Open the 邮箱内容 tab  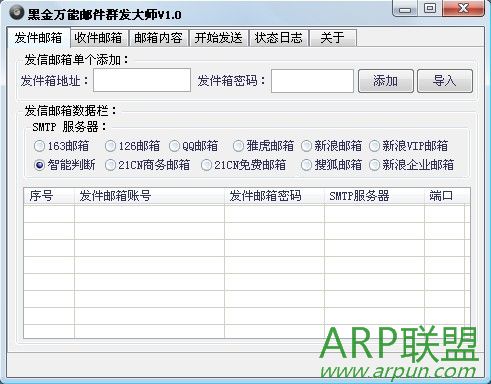(x=158, y=38)
